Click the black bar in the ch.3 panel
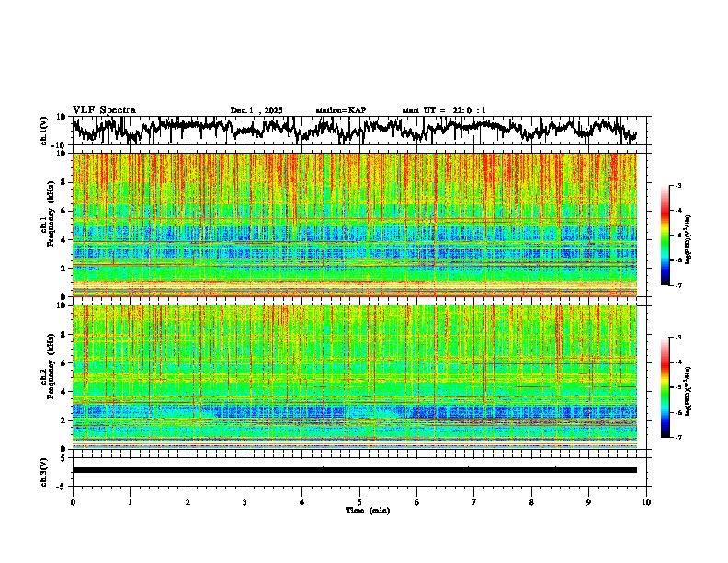The width and height of the screenshot is (728, 563). click(354, 470)
